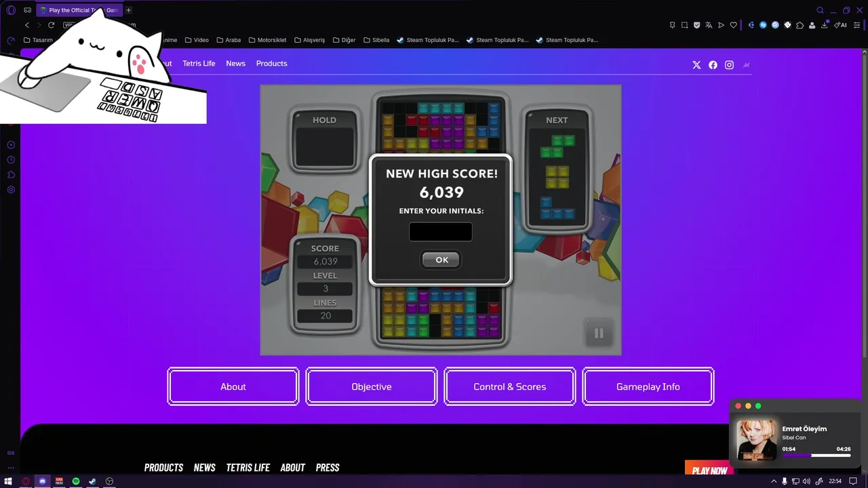Open sidebar history clock icon
Image resolution: width=868 pixels, height=488 pixels.
pyautogui.click(x=11, y=159)
